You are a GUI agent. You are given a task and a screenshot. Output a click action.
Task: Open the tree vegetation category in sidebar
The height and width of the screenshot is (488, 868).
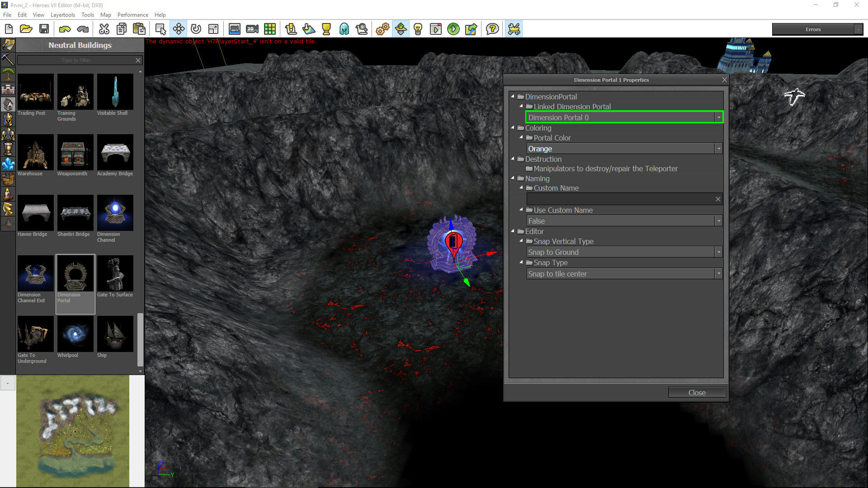8,74
